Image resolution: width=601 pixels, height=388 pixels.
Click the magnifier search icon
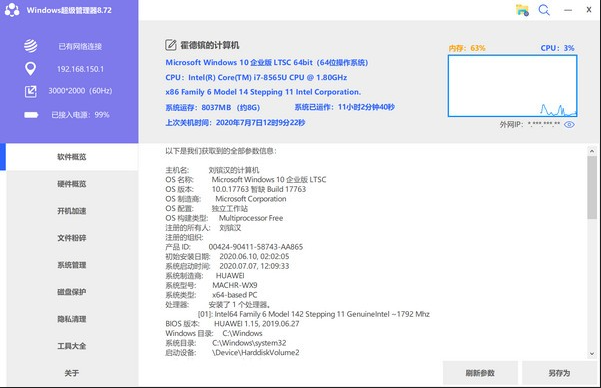tap(544, 10)
